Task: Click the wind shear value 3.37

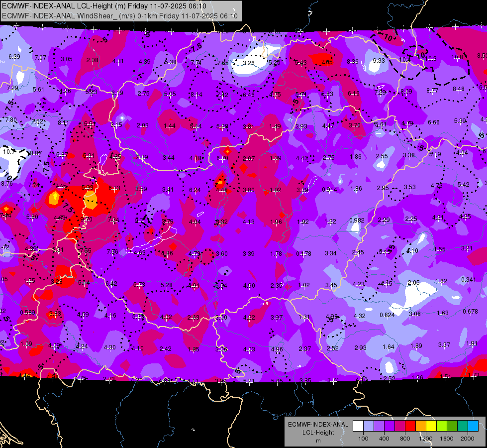Action: tap(444, 345)
